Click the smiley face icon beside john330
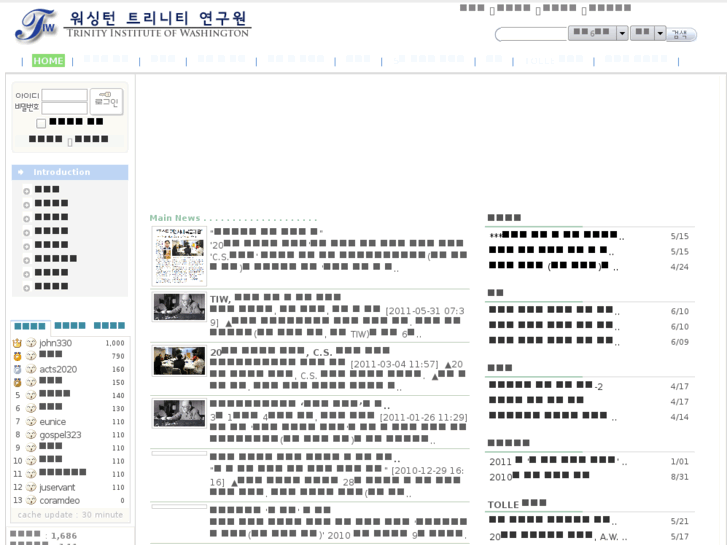 [x=31, y=343]
